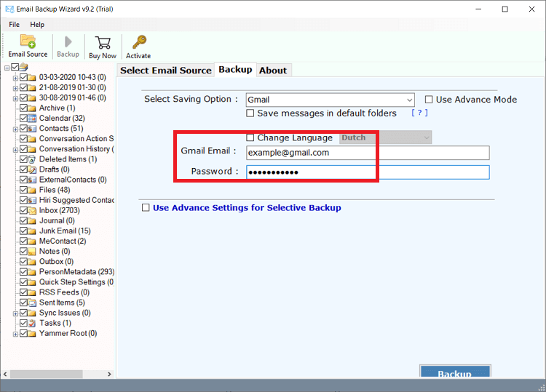The height and width of the screenshot is (392, 546).
Task: Tick Save messages in default folders
Action: [250, 113]
